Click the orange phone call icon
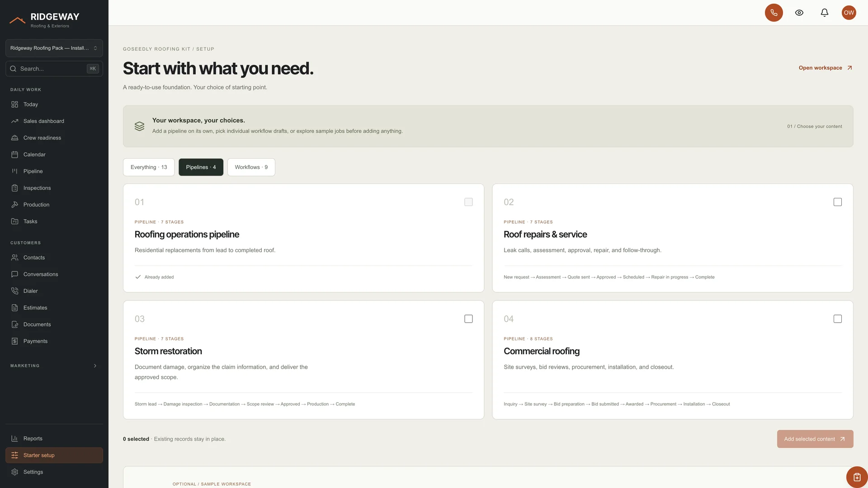This screenshot has width=868, height=488. click(x=774, y=13)
